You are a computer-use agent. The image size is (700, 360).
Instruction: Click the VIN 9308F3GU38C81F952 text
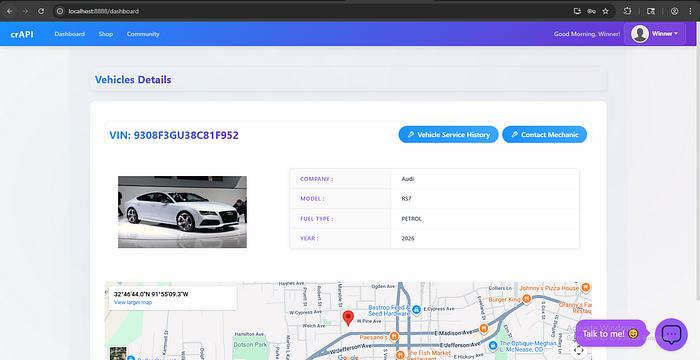(x=174, y=135)
